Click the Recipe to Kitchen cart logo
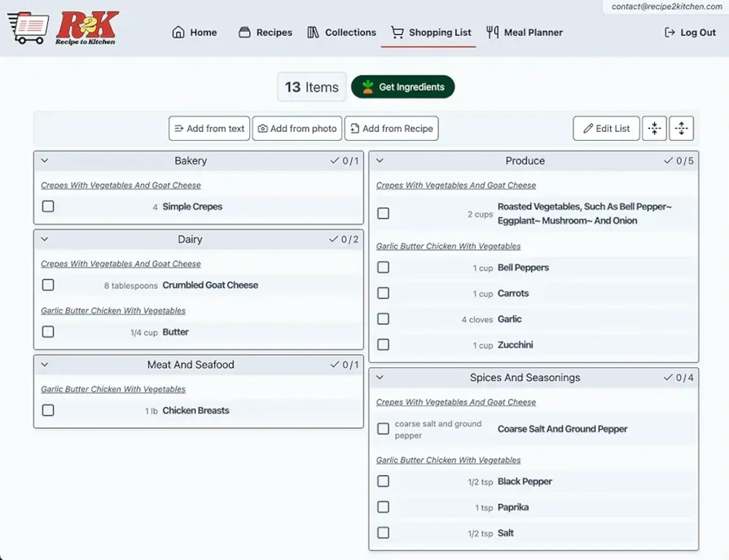 (x=63, y=28)
